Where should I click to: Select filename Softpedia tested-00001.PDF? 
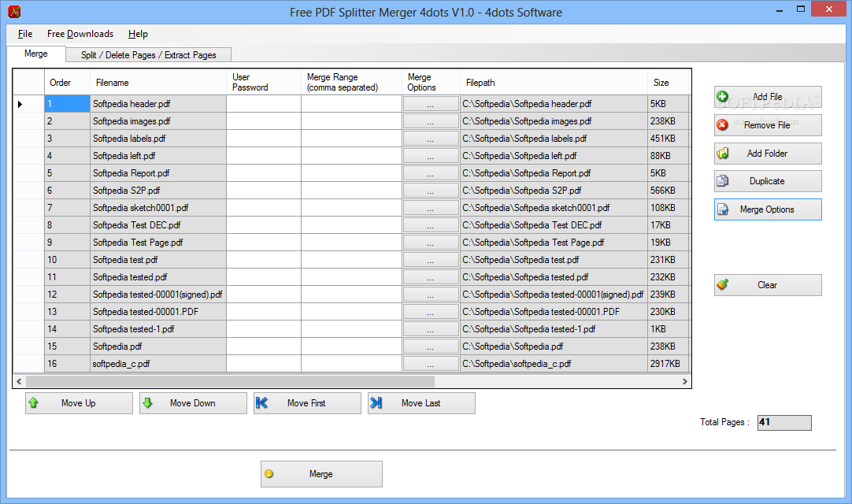click(x=158, y=312)
